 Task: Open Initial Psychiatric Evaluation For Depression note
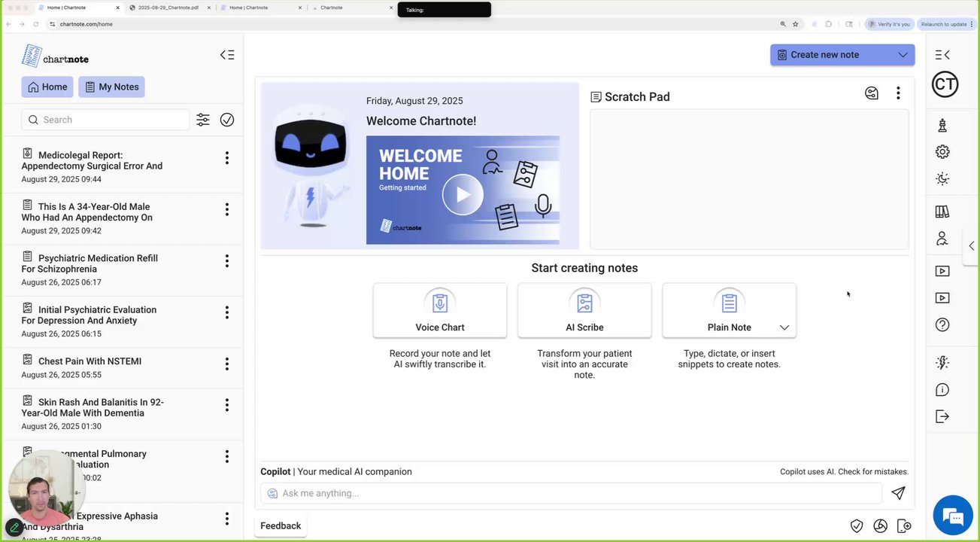89,315
